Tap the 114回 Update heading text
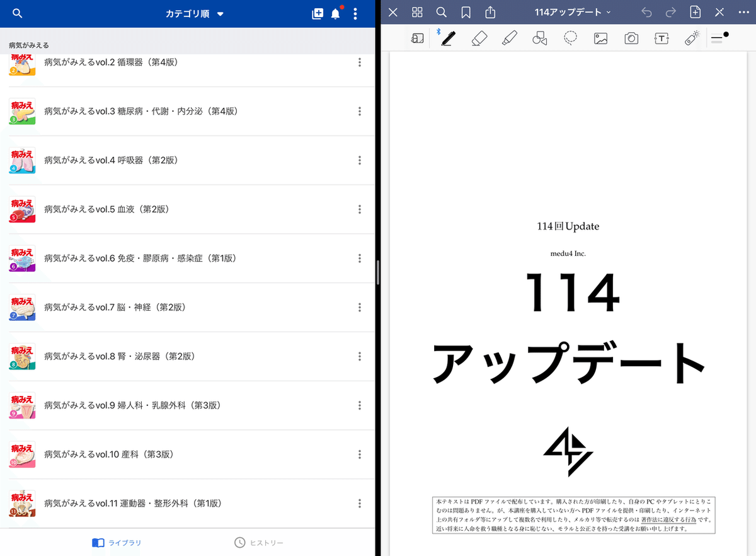The height and width of the screenshot is (556, 756). [x=568, y=226]
